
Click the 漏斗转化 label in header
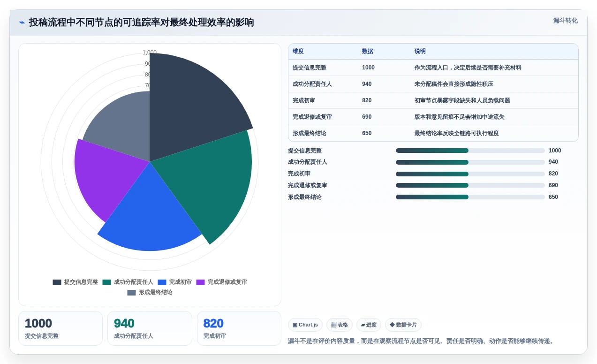click(x=565, y=21)
